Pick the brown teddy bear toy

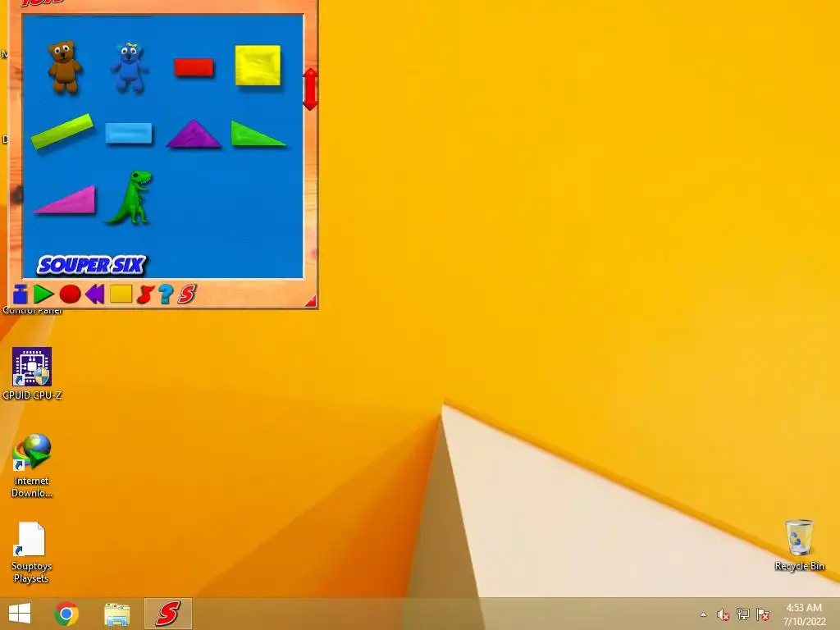[x=64, y=67]
